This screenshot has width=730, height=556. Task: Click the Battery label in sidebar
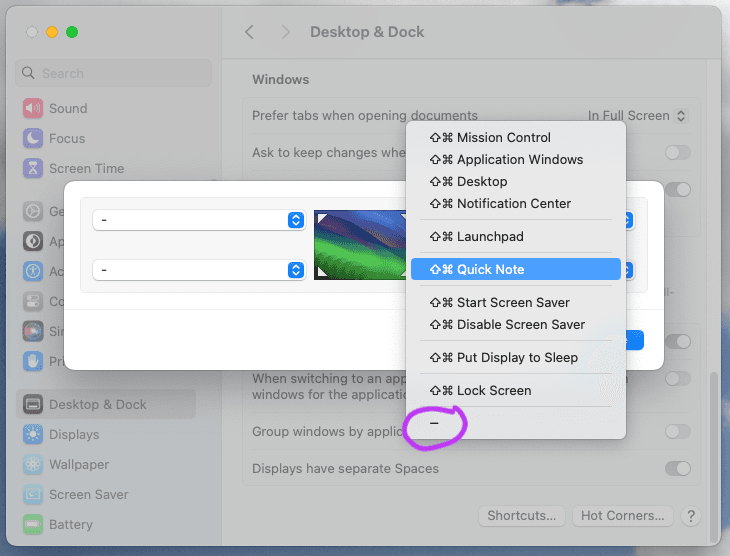point(71,524)
